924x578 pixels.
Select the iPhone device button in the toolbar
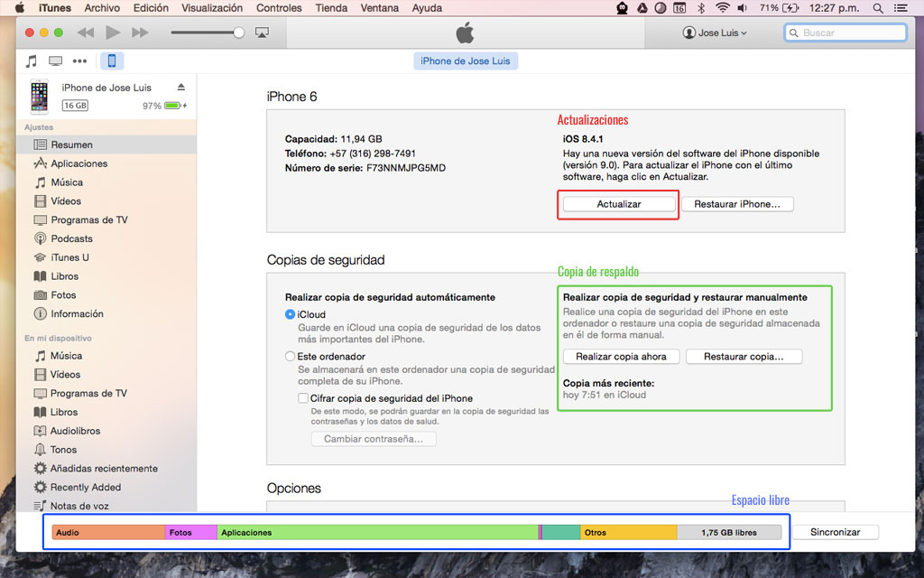coord(111,61)
